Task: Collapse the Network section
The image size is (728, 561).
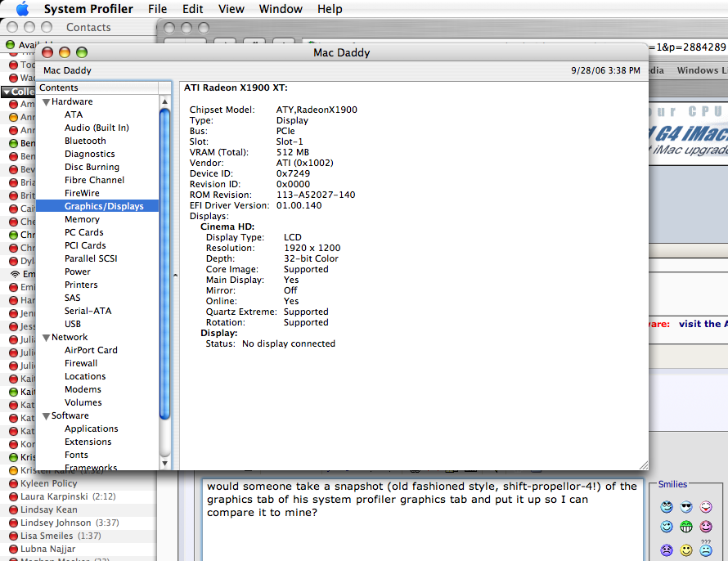Action: click(x=46, y=338)
